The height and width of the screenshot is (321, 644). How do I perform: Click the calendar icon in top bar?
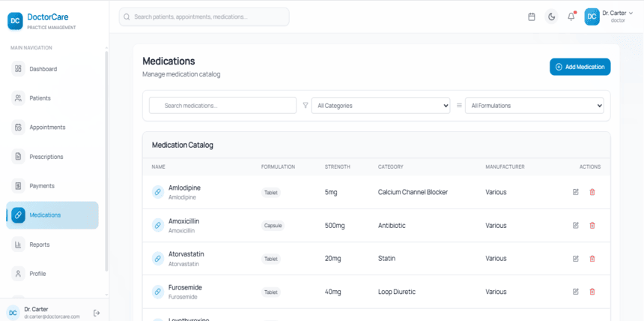pyautogui.click(x=532, y=16)
